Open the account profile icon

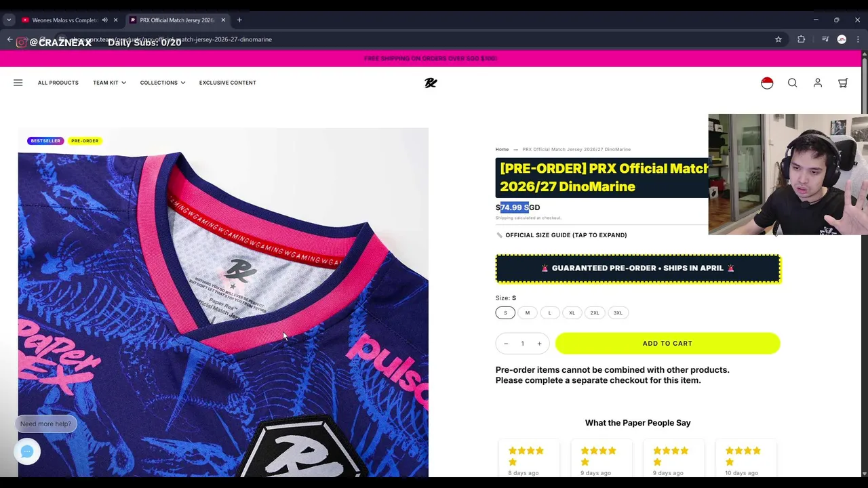[818, 83]
